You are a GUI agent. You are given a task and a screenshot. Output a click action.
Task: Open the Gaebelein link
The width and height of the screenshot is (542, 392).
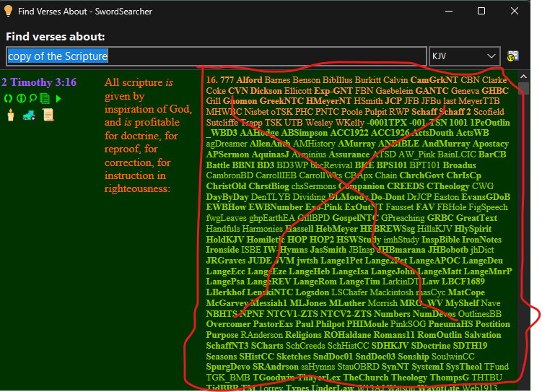click(x=394, y=91)
